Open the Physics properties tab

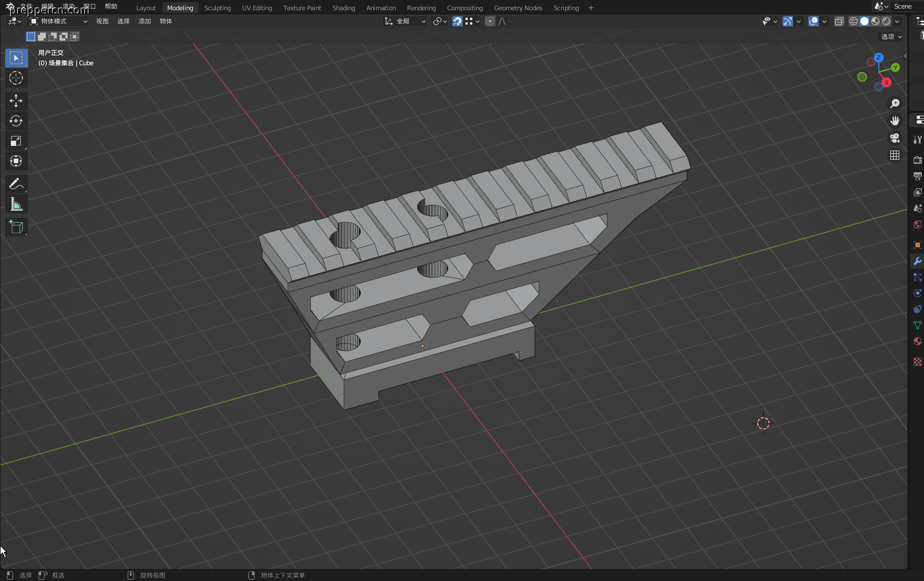pos(918,293)
